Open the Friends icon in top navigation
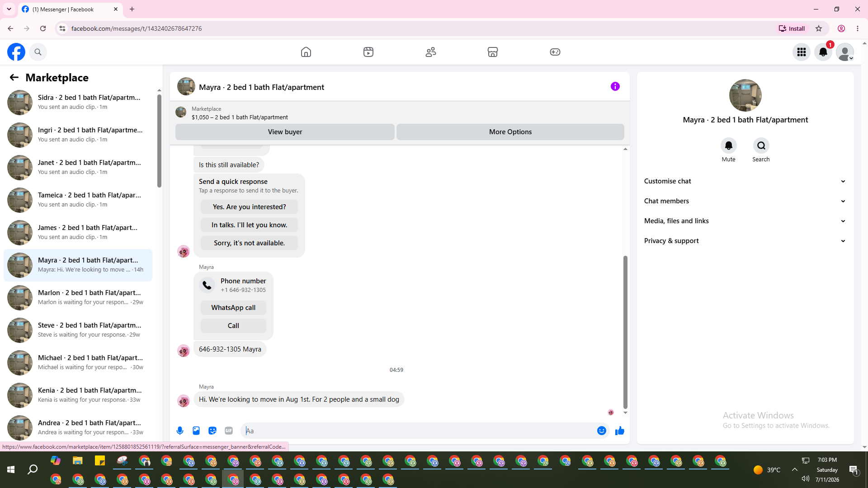The width and height of the screenshot is (868, 488). (x=431, y=52)
